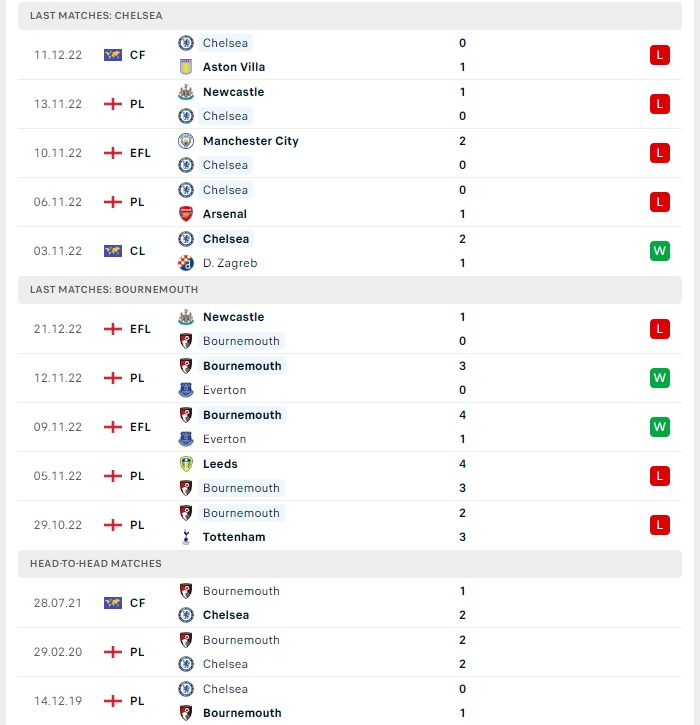Click Everton crest in 12.11.22 match
Viewport: 700px width, 725px height.
tap(186, 390)
